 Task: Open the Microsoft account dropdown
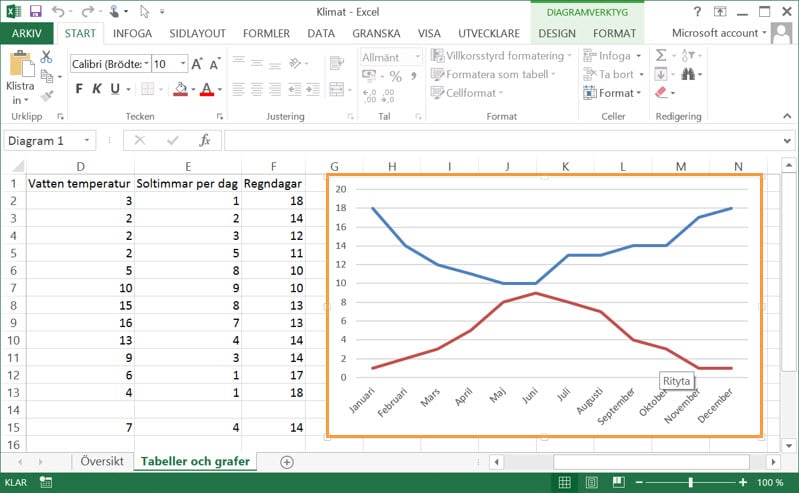point(719,33)
